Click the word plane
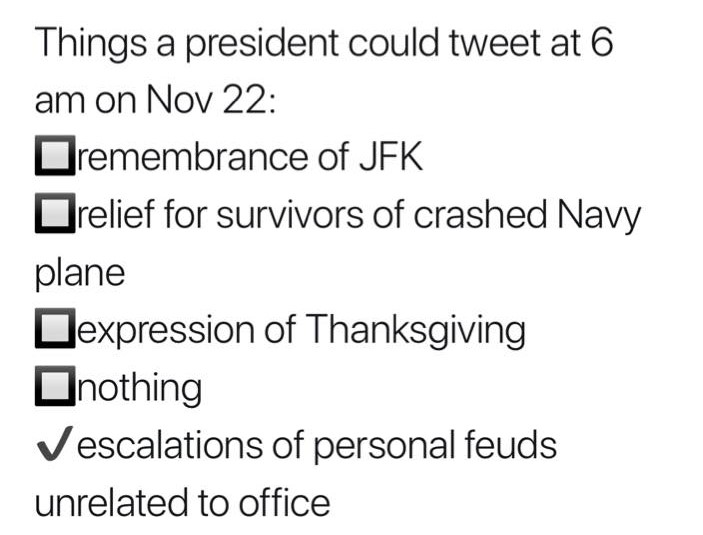703x535 pixels. (x=80, y=274)
